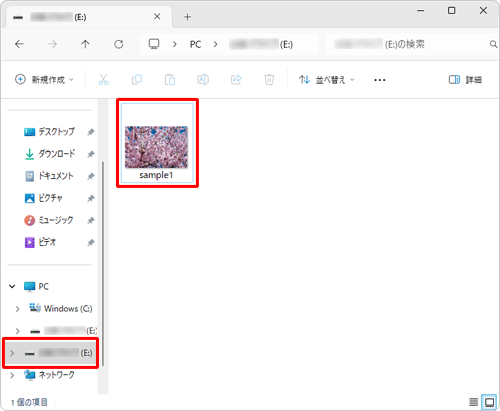Collapse the PC tree node
The width and height of the screenshot is (500, 411).
(12, 286)
